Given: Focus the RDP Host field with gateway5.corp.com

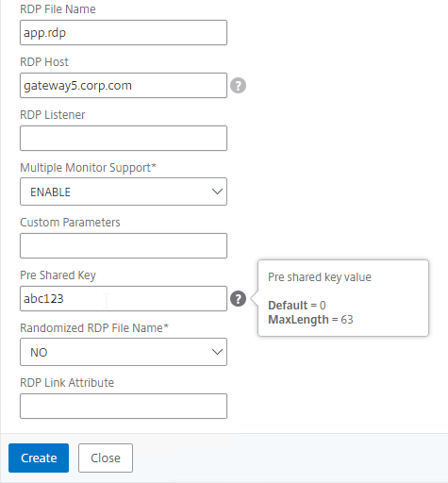Looking at the screenshot, I should [124, 86].
